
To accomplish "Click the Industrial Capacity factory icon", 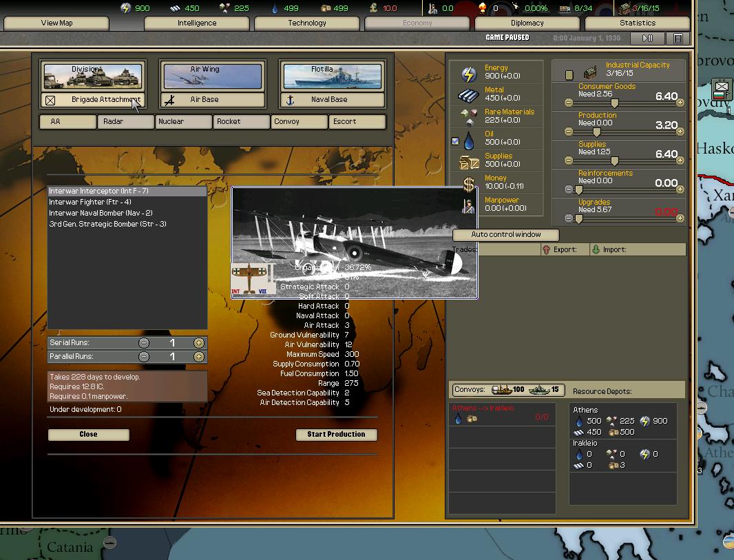I will pyautogui.click(x=590, y=73).
